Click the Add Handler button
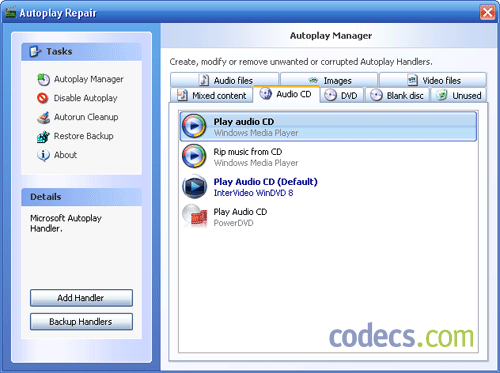The width and height of the screenshot is (500, 373). [x=81, y=298]
